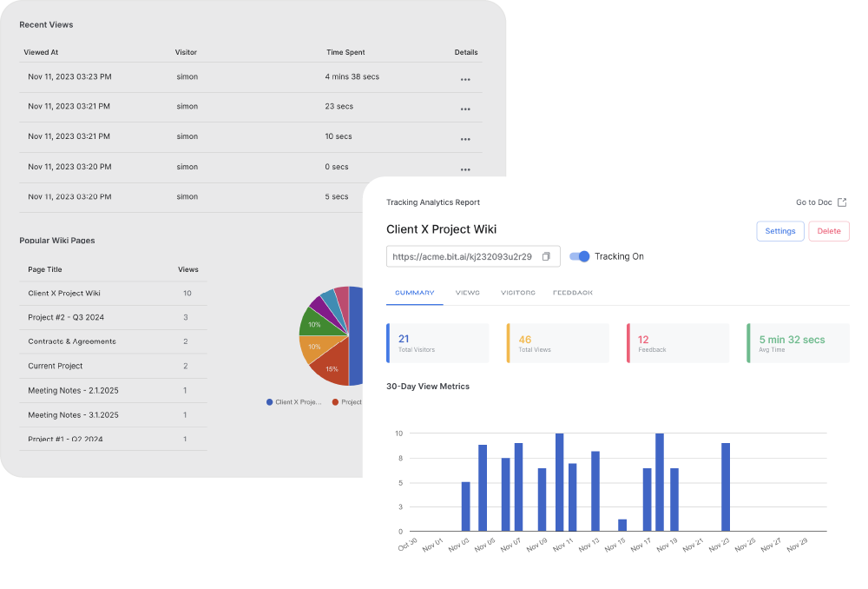The height and width of the screenshot is (589, 868).
Task: Expand options for the 0 secs view row
Action: tap(465, 169)
